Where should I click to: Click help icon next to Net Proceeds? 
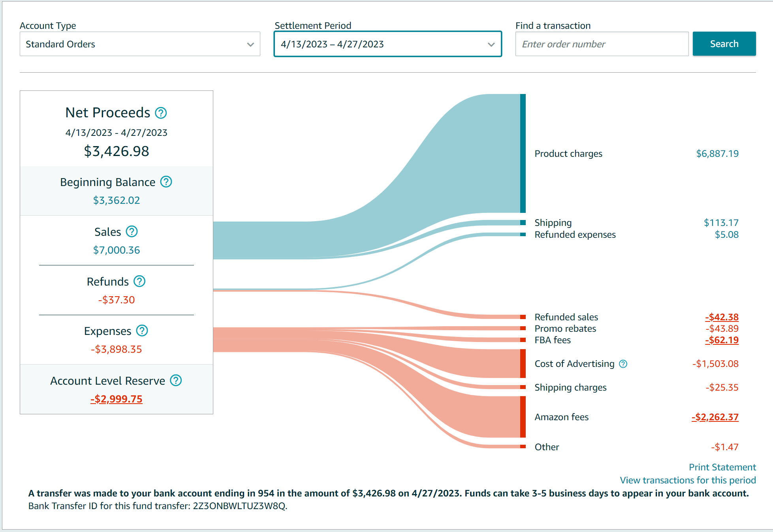161,113
